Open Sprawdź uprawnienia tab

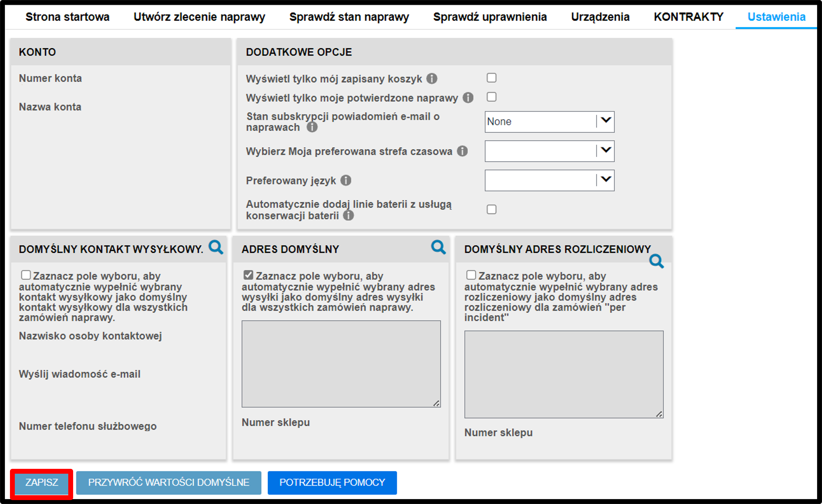(490, 17)
